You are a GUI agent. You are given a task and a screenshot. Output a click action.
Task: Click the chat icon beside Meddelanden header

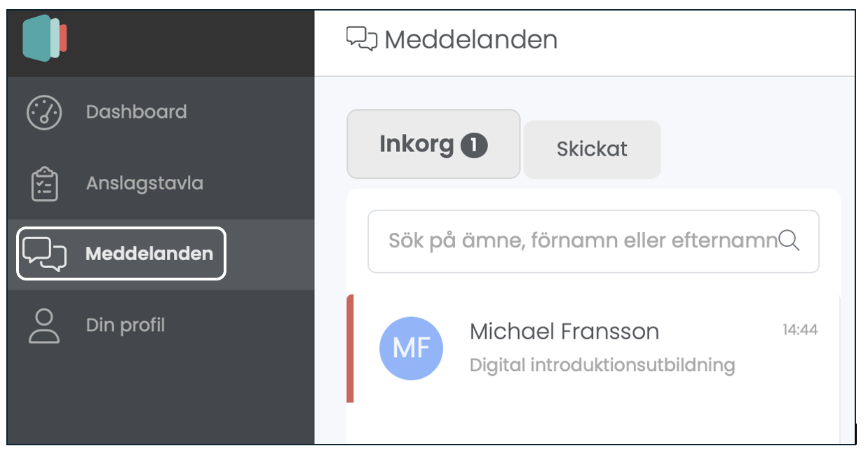pyautogui.click(x=362, y=39)
